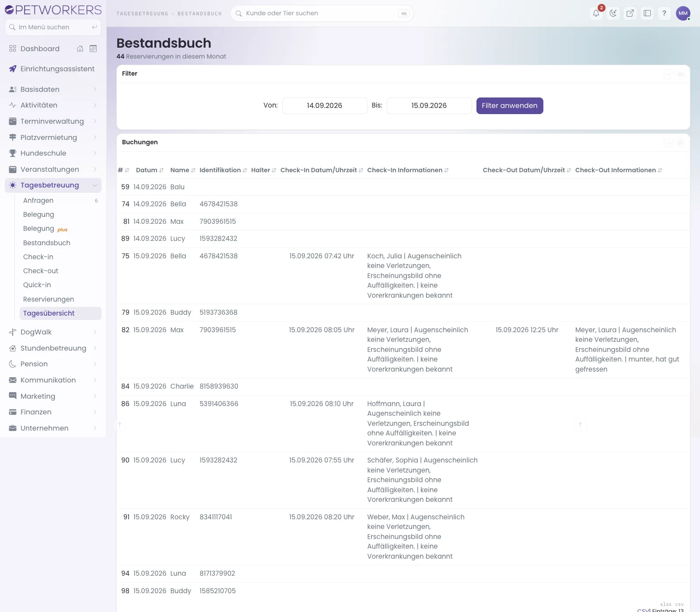Collapse the Filter panel
Screen dimensions: 700x612
pyautogui.click(x=669, y=74)
